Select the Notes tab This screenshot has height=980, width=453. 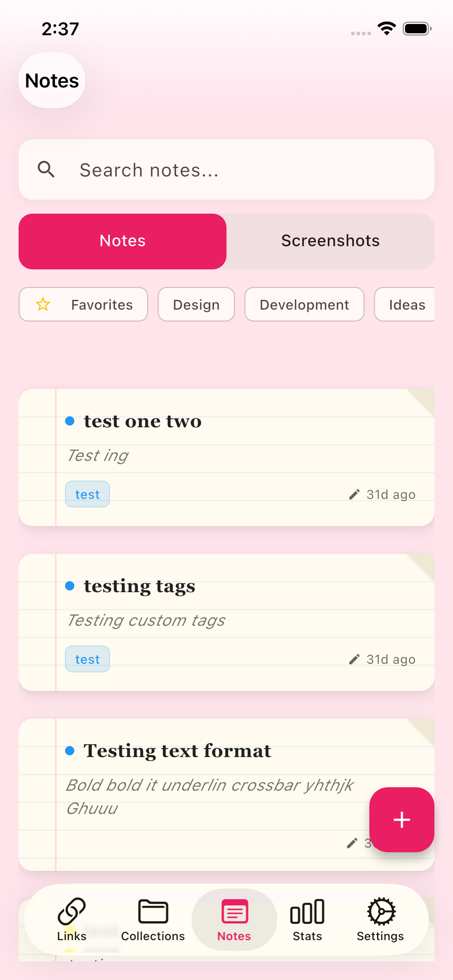click(122, 240)
